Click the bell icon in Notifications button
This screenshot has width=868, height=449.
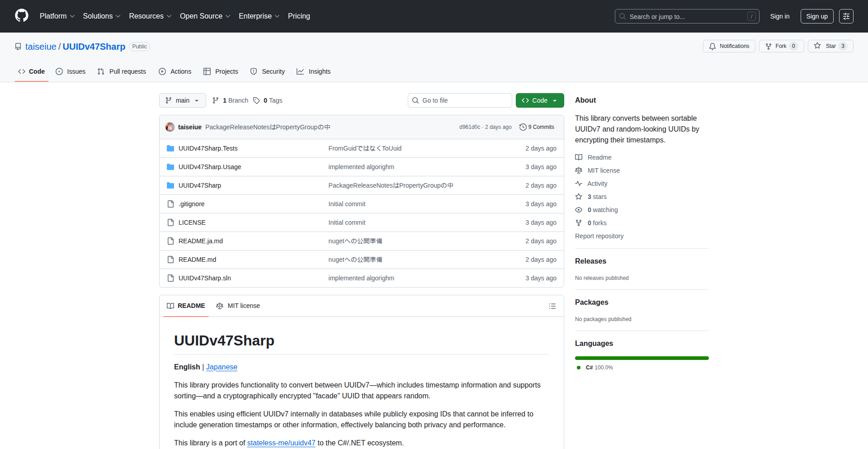(712, 46)
